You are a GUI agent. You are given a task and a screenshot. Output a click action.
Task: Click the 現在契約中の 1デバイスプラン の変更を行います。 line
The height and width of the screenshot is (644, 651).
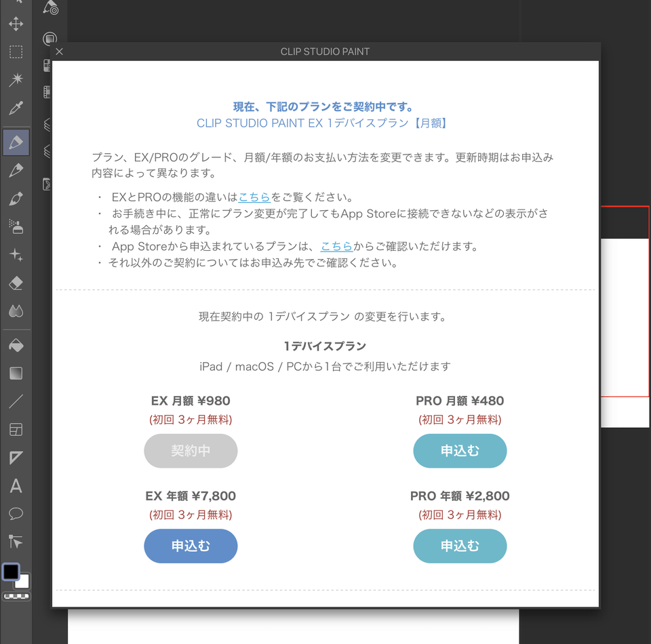point(323,317)
